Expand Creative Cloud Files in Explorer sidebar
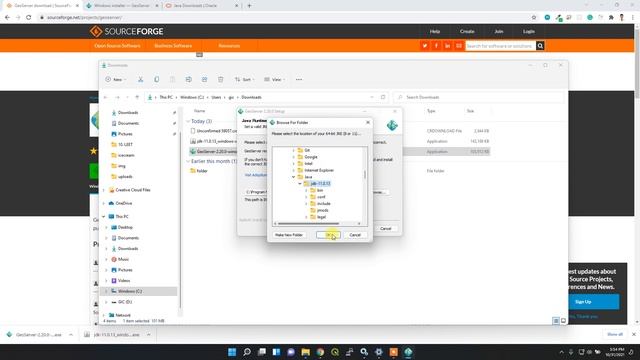 (104, 190)
